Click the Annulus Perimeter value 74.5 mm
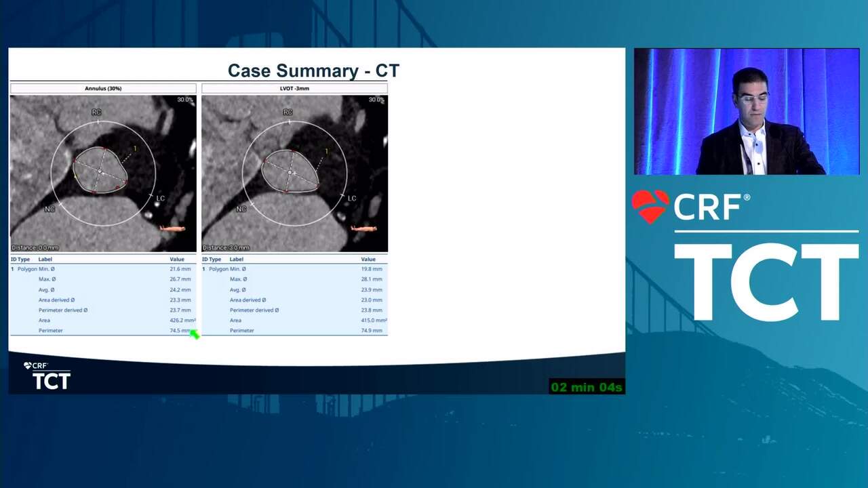Viewport: 868px width, 488px height. click(180, 330)
